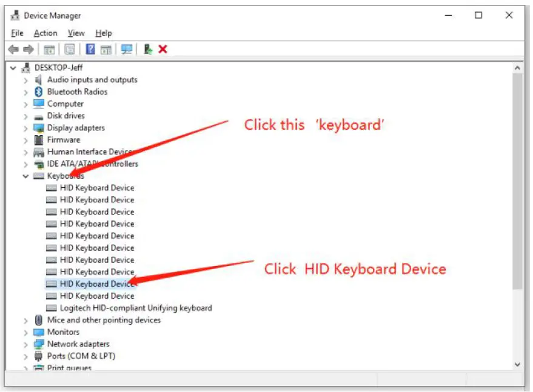Click the Network adapters category icon

[x=39, y=344]
